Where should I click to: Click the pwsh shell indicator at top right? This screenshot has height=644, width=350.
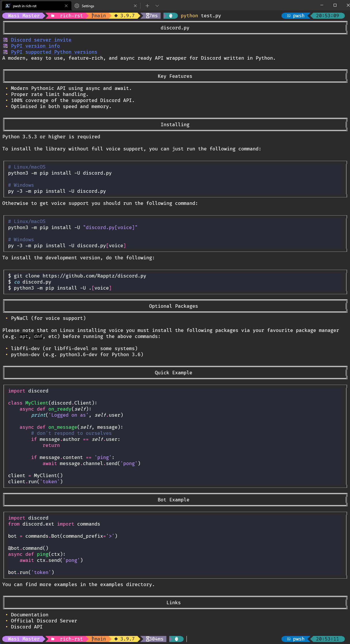click(296, 16)
